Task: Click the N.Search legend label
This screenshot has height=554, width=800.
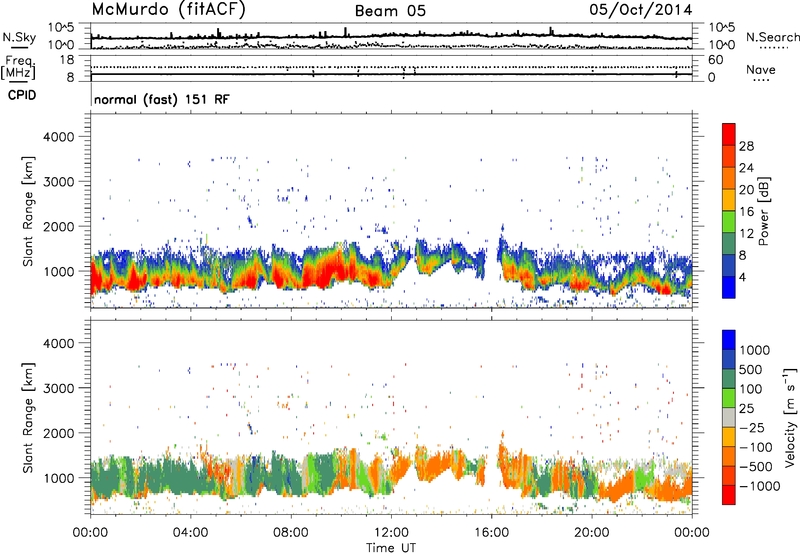Action: tap(772, 37)
